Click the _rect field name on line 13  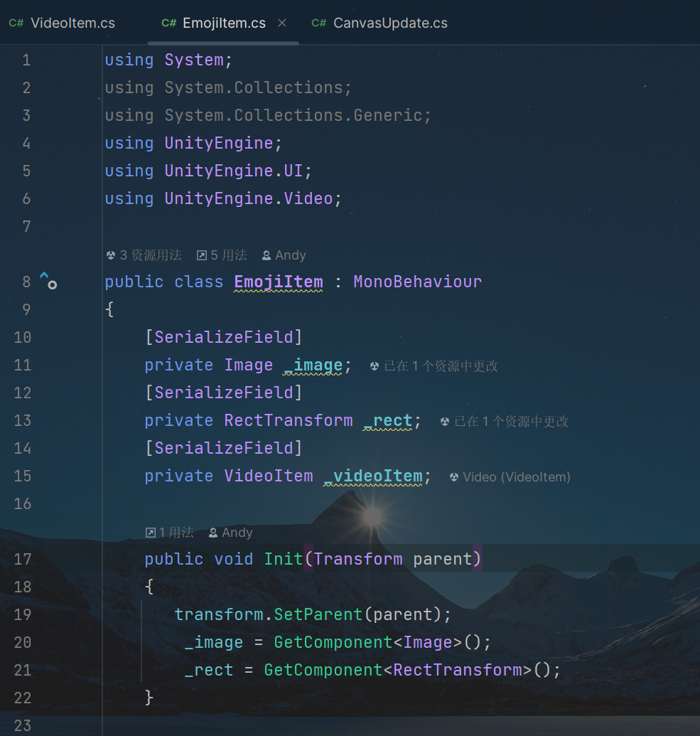[387, 420]
